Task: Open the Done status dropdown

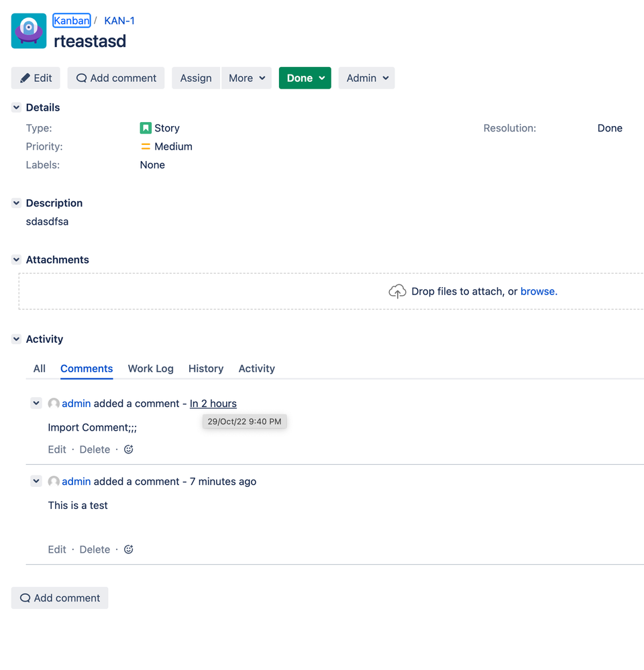Action: [x=305, y=77]
